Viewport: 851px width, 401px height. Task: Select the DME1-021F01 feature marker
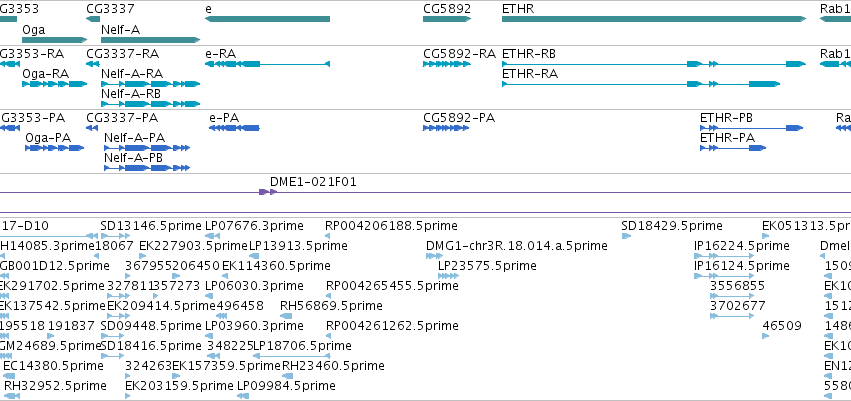(x=268, y=192)
